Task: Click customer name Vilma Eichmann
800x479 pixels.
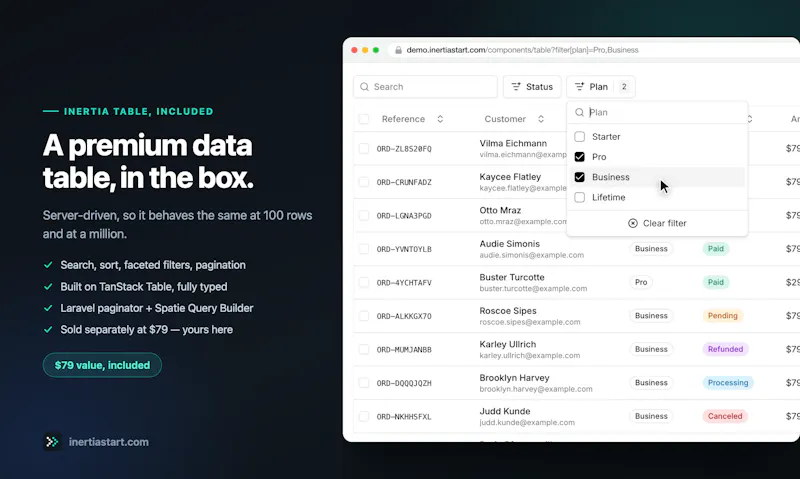Action: click(x=513, y=143)
